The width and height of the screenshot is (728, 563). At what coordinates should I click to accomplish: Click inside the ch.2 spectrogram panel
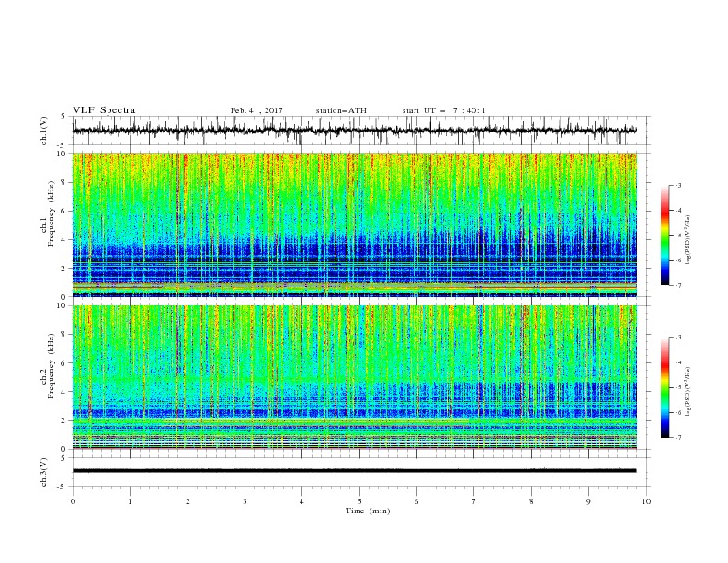click(x=354, y=377)
